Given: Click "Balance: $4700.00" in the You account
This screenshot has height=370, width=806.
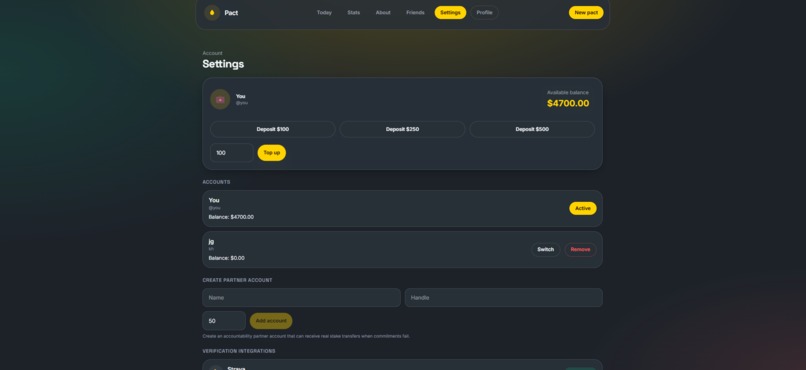Looking at the screenshot, I should pos(231,217).
